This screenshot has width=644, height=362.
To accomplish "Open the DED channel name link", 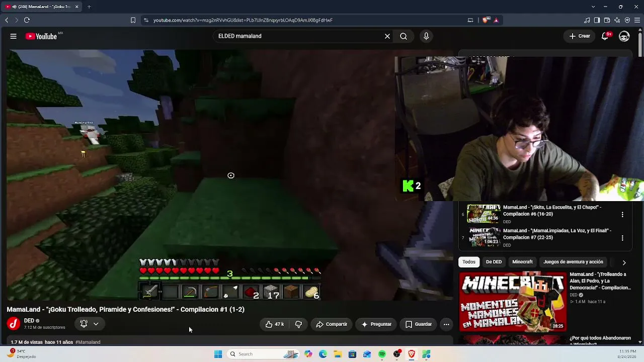I will coord(29,321).
